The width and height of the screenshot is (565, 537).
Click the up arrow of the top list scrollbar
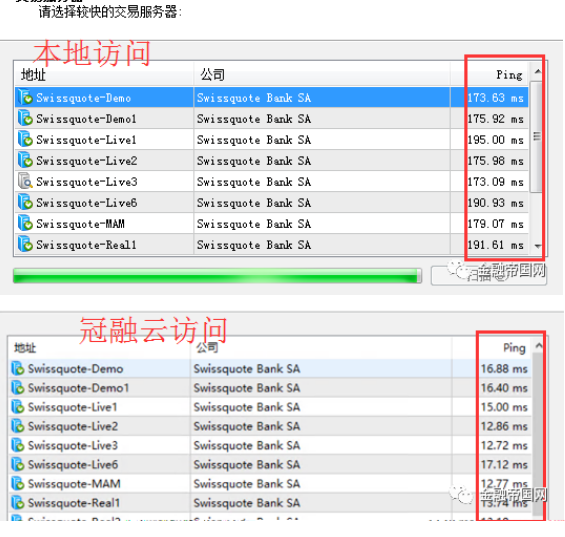pos(538,71)
